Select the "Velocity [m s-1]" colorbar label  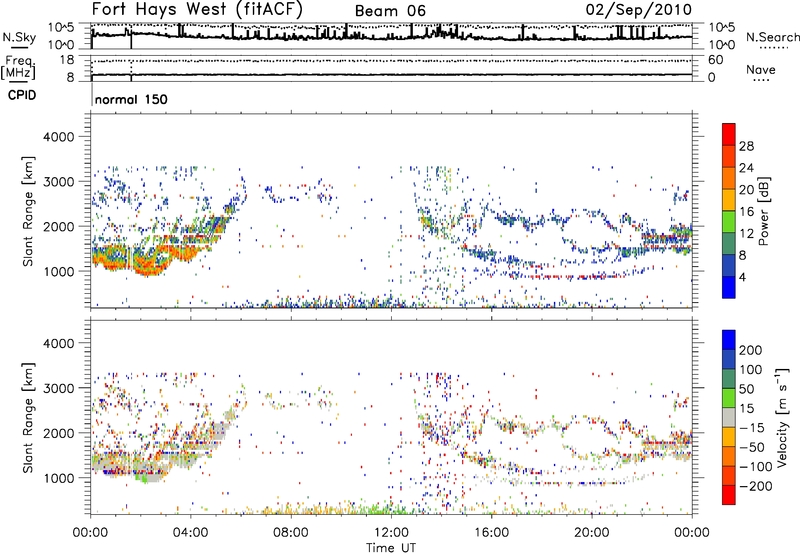(x=781, y=417)
